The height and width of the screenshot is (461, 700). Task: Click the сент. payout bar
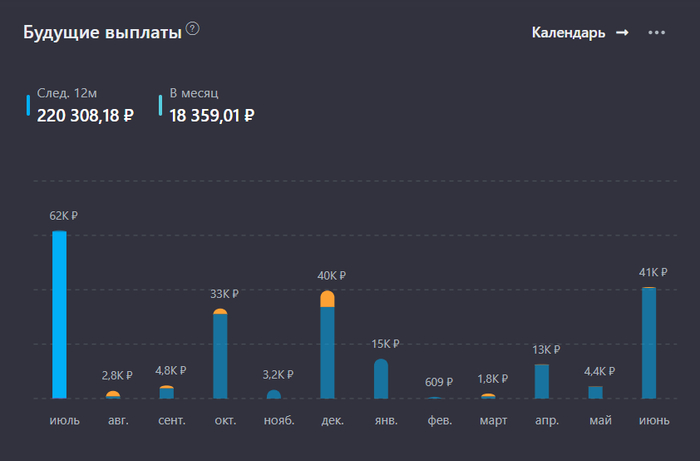[x=166, y=392]
